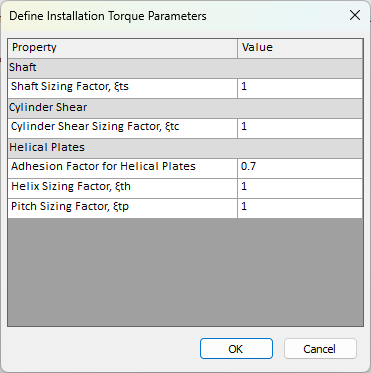Screen dimensions: 371x373
Task: Close the Define Installation Torque Parameters dialog
Action: point(355,15)
